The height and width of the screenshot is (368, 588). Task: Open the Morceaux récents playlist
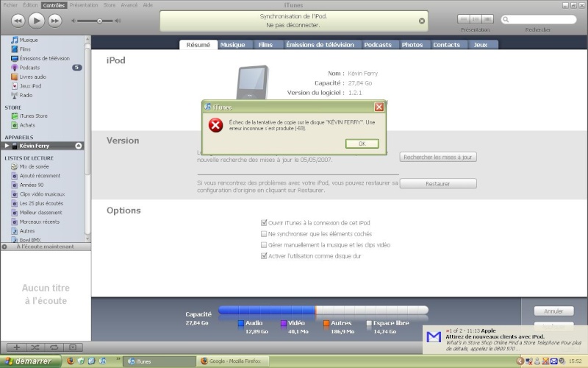pyautogui.click(x=40, y=222)
